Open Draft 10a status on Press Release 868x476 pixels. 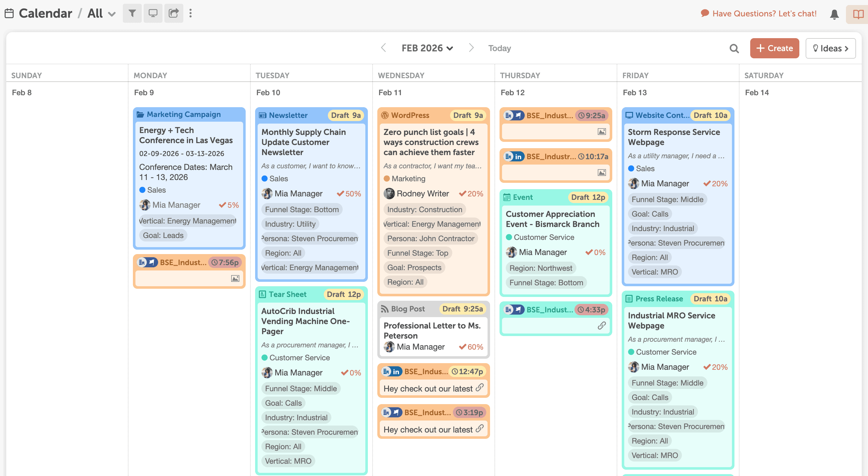pos(710,299)
